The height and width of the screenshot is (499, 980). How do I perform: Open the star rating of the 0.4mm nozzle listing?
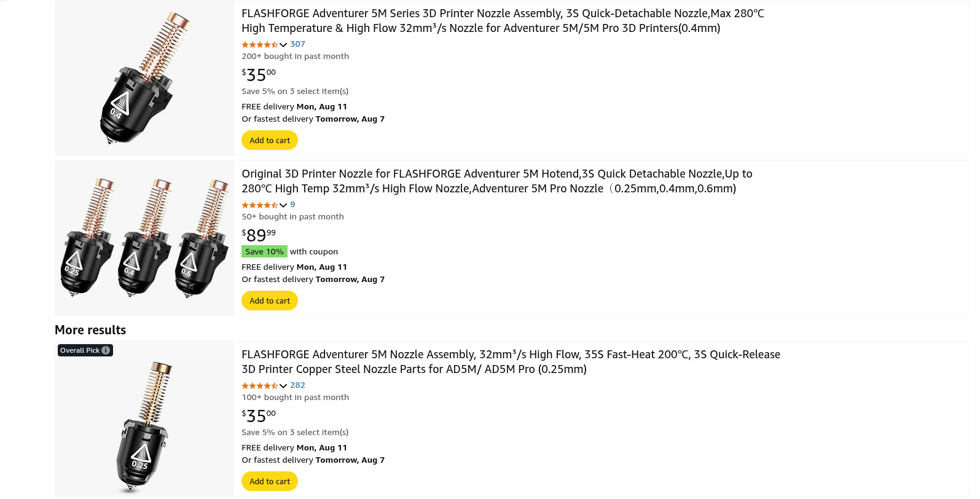(x=260, y=44)
